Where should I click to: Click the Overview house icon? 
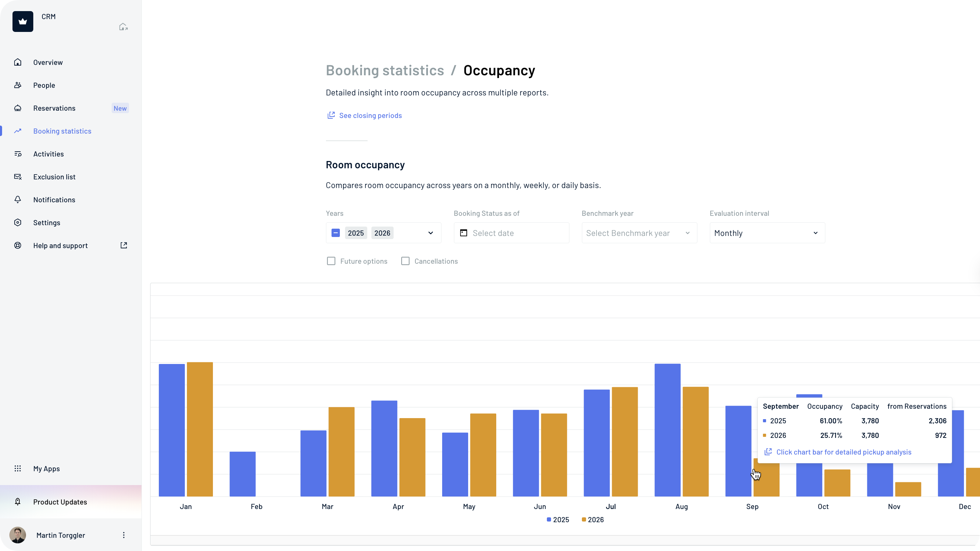point(17,62)
